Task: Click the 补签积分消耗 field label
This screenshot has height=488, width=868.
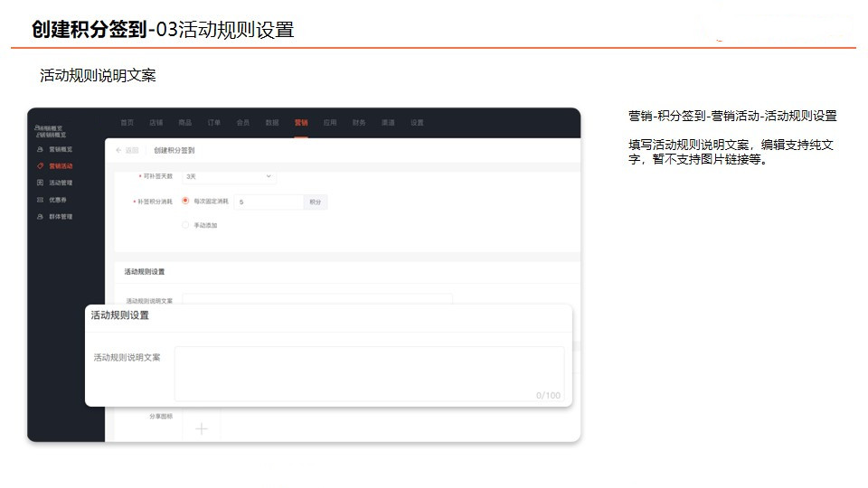Action: [153, 202]
